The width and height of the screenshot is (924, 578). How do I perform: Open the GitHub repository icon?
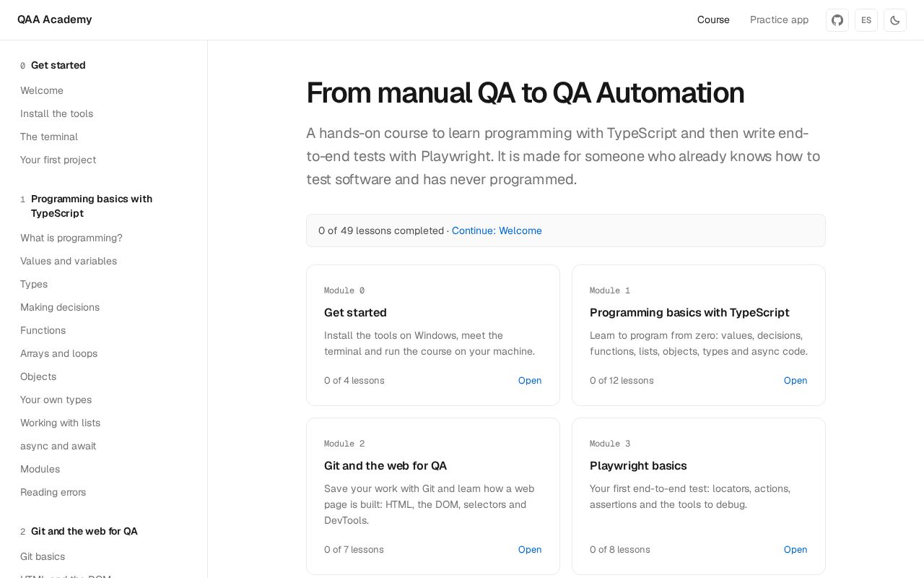(x=837, y=20)
